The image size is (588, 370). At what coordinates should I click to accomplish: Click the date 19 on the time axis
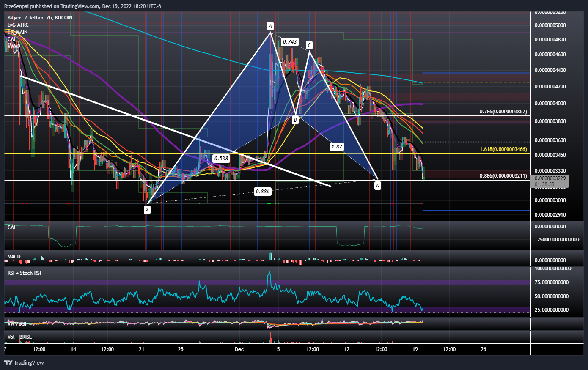click(415, 349)
